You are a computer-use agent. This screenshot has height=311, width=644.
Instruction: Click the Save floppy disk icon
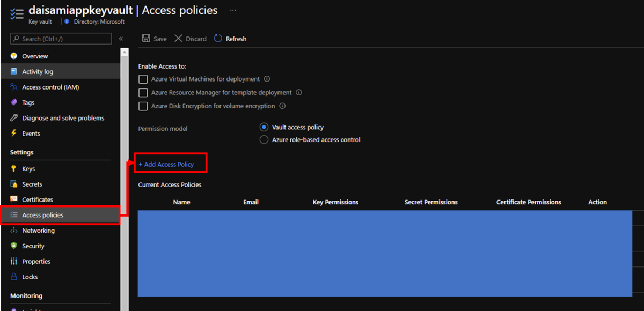145,39
